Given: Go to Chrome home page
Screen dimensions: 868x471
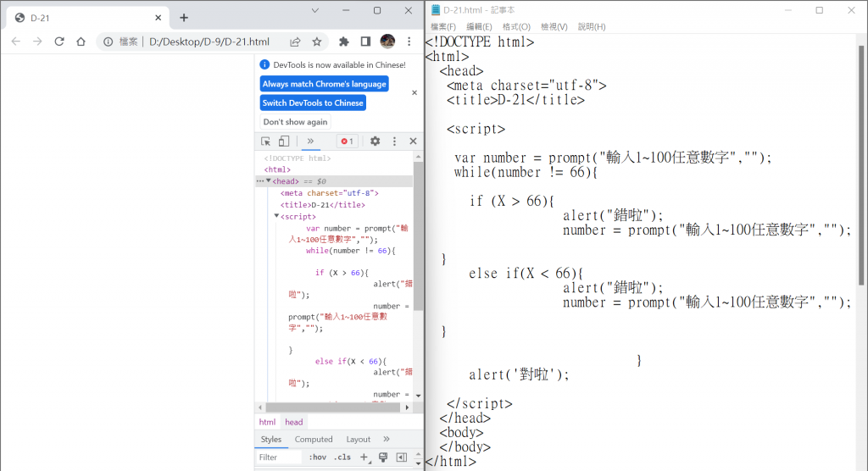Looking at the screenshot, I should (x=81, y=42).
